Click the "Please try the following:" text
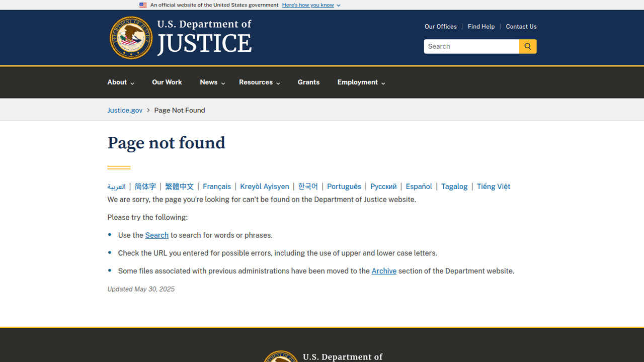Image resolution: width=644 pixels, height=362 pixels. pos(147,218)
